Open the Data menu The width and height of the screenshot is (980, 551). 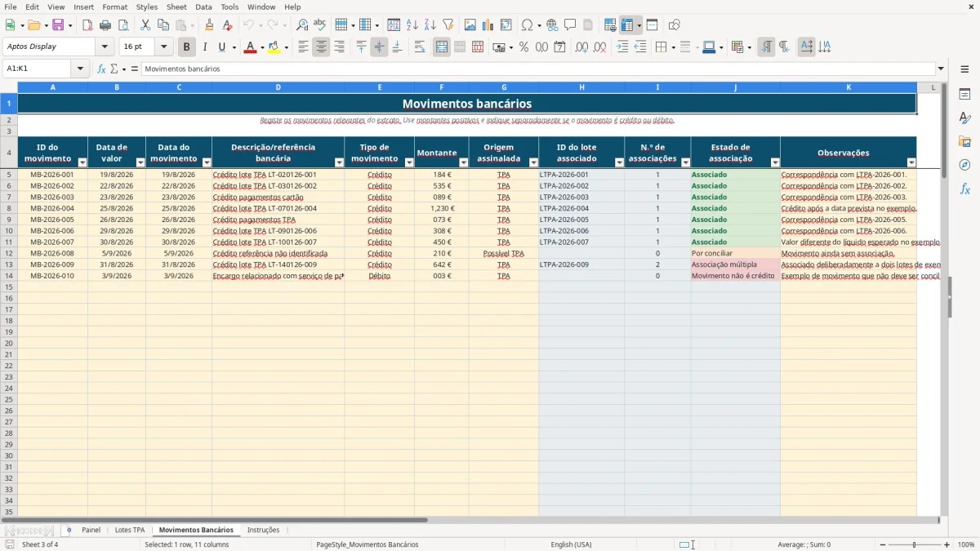coord(203,7)
